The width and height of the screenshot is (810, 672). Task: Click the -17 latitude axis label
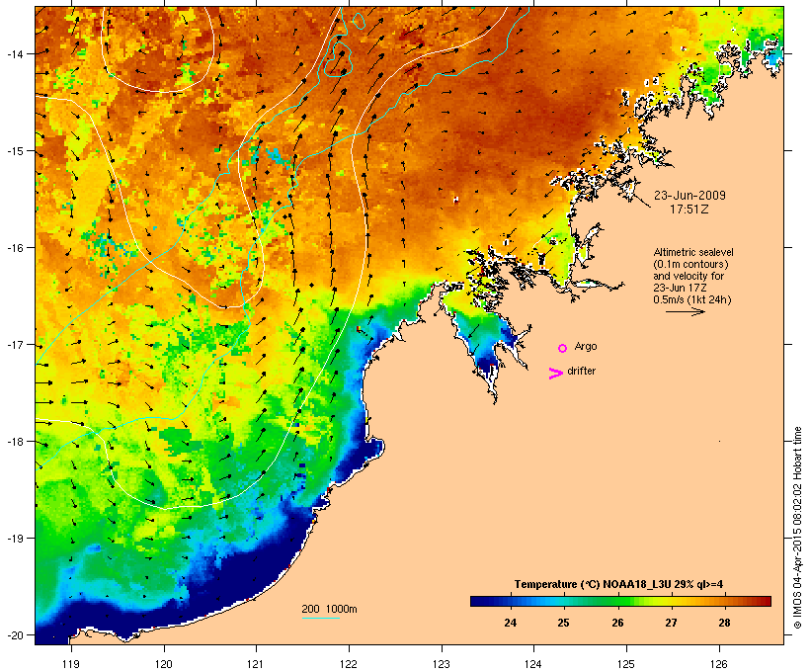point(14,345)
